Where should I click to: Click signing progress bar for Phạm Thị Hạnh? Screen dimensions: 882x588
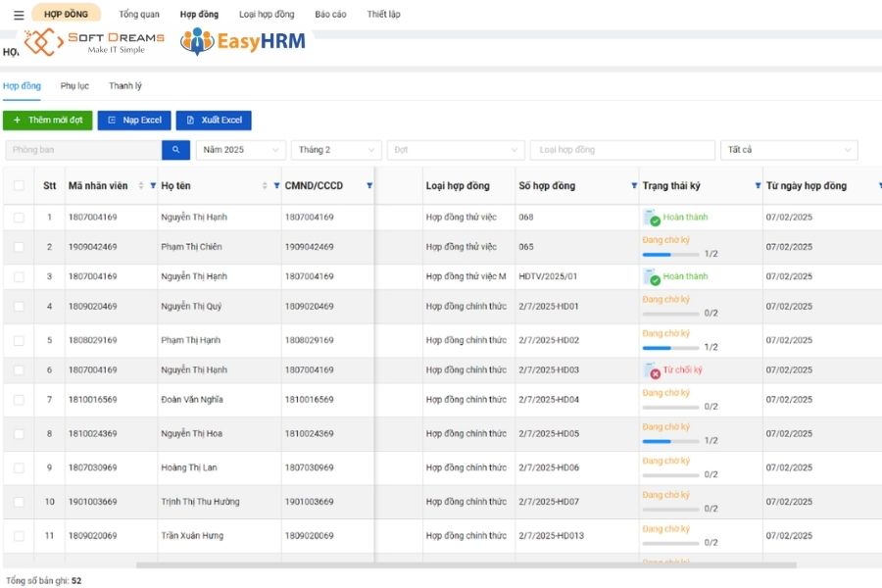670,348
